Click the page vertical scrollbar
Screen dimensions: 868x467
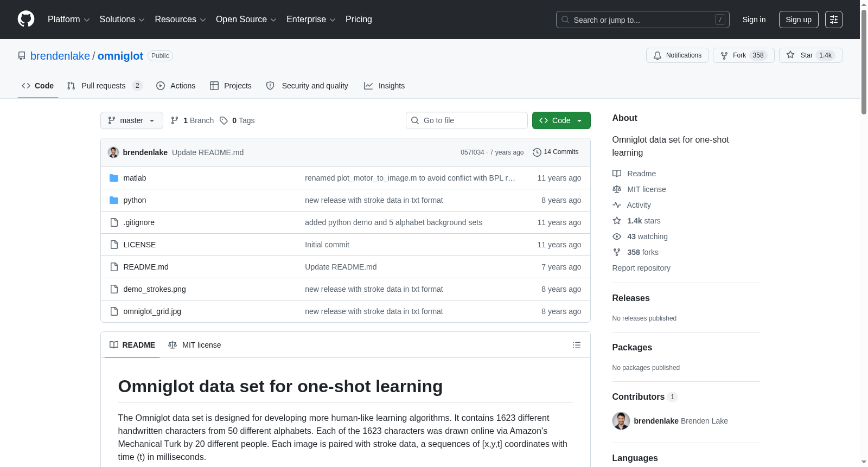click(864, 233)
